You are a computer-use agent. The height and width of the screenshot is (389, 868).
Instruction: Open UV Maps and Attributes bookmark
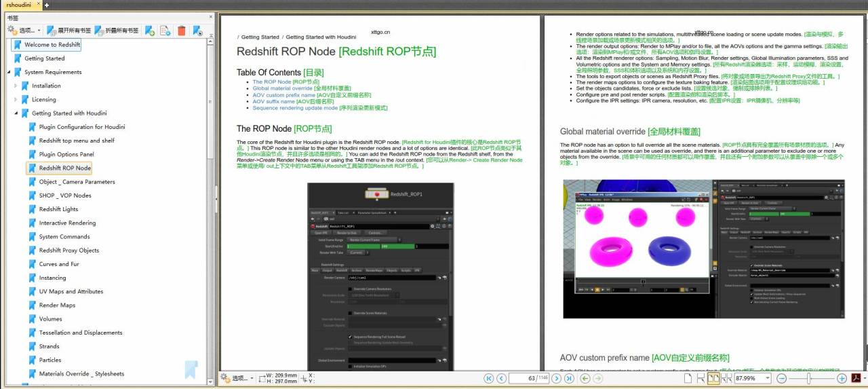[71, 291]
